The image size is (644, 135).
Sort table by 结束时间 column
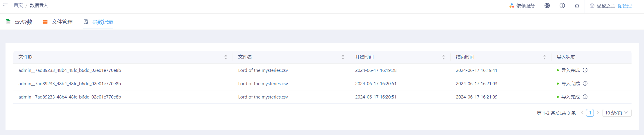tap(544, 57)
